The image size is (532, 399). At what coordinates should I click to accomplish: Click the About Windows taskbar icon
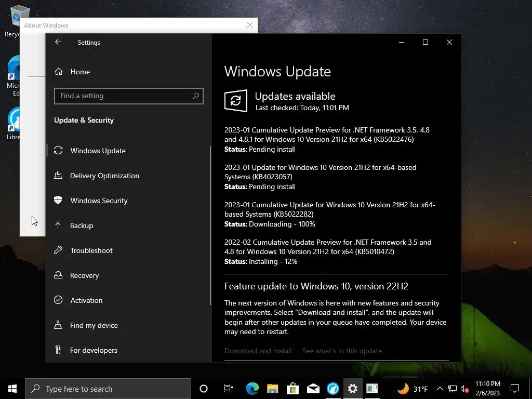[372, 389]
